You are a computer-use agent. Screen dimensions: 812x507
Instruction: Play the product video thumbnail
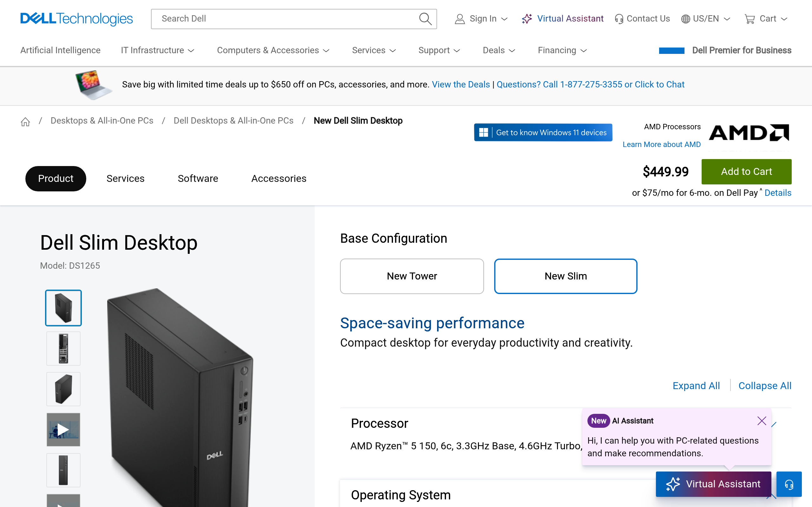pyautogui.click(x=63, y=430)
